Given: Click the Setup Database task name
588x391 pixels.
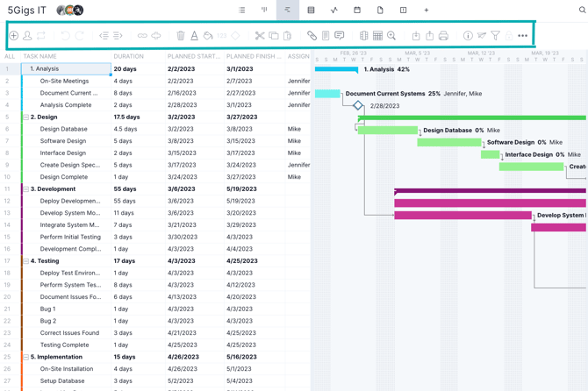Looking at the screenshot, I should (62, 380).
